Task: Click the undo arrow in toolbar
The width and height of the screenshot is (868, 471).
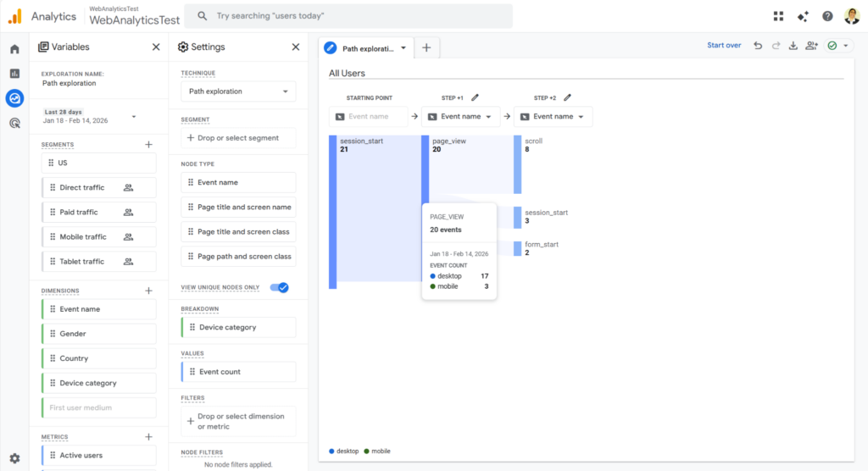Action: [758, 46]
